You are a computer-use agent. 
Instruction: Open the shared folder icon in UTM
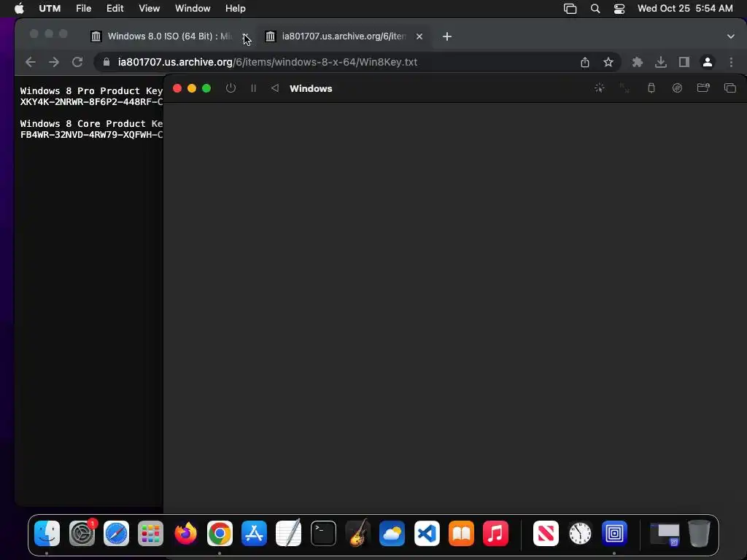pyautogui.click(x=703, y=88)
